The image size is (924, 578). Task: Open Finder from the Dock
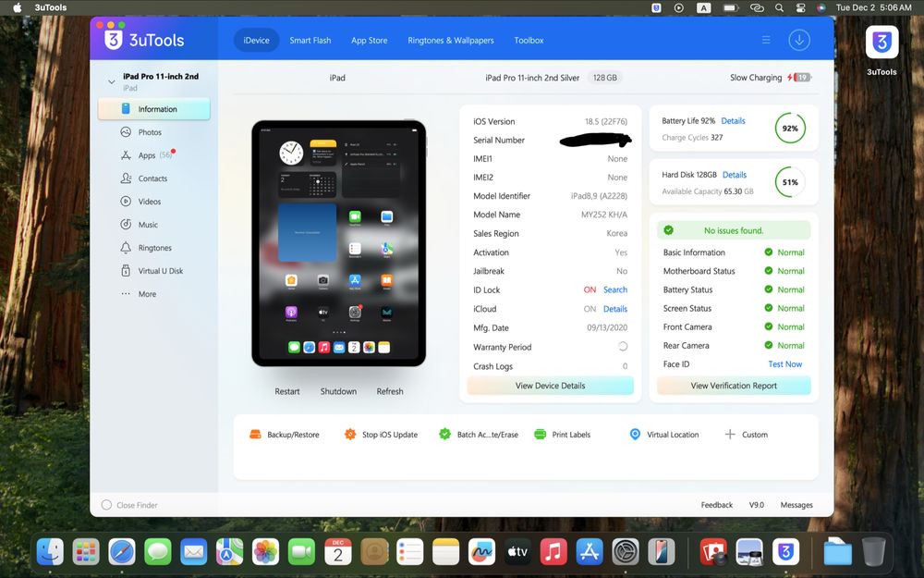coord(50,553)
